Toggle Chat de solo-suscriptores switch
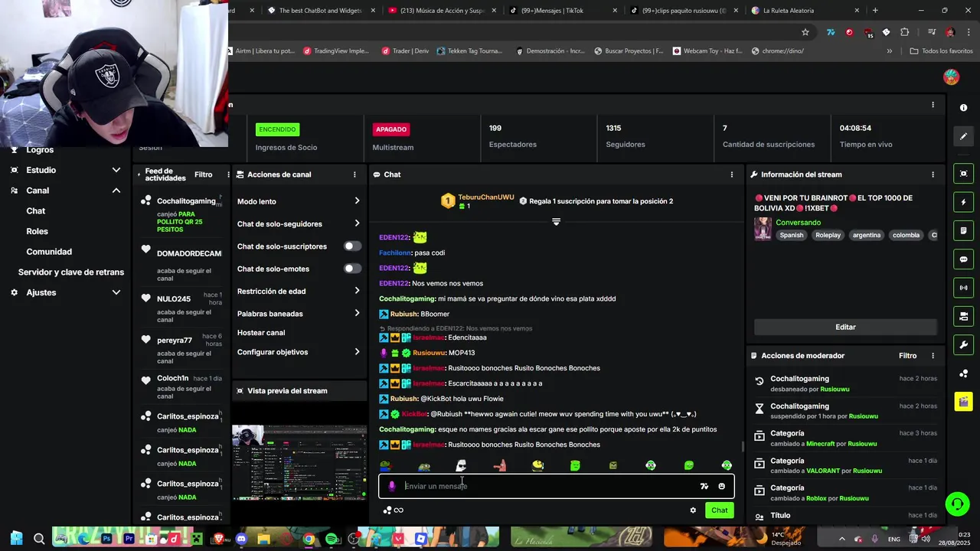This screenshot has height=551, width=980. [352, 246]
